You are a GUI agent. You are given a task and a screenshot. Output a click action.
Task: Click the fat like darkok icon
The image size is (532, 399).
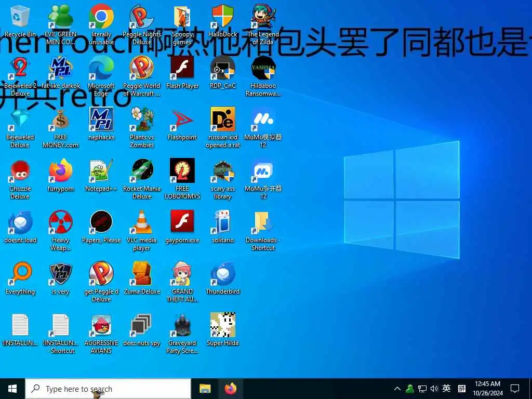click(60, 68)
